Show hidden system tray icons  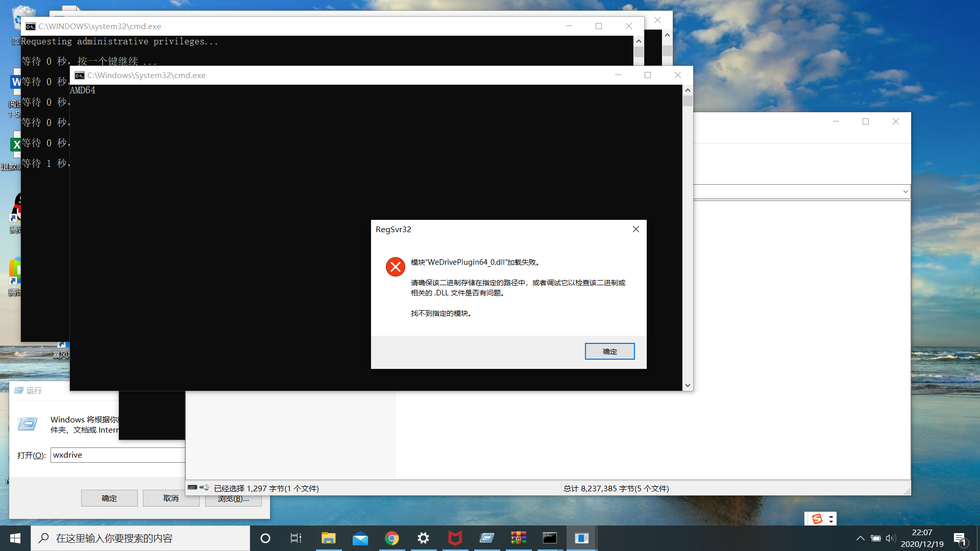(860, 538)
